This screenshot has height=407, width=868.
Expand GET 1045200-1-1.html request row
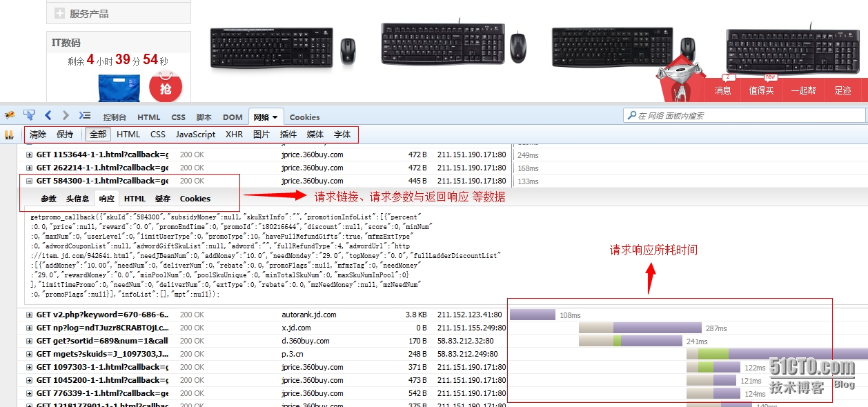click(29, 380)
